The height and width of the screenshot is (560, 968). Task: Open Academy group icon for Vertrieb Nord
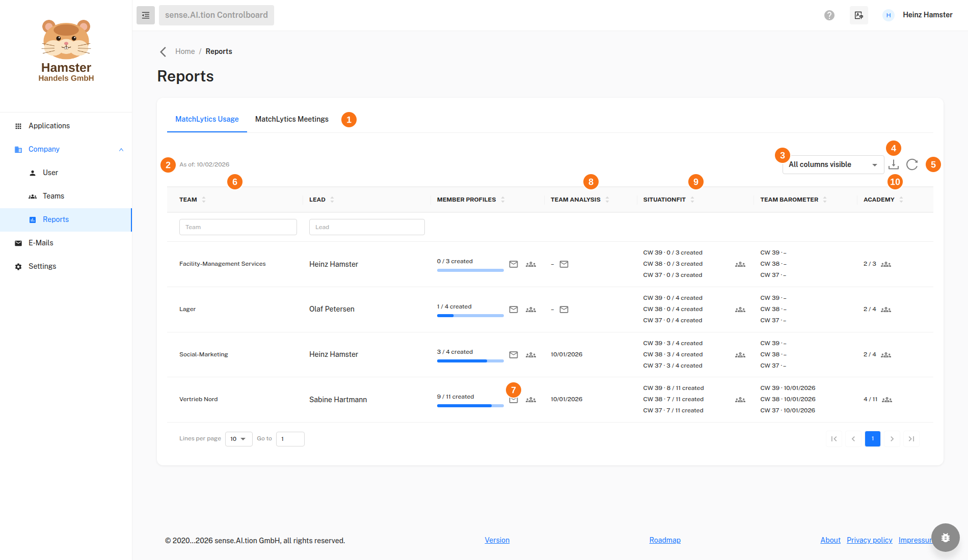point(887,400)
